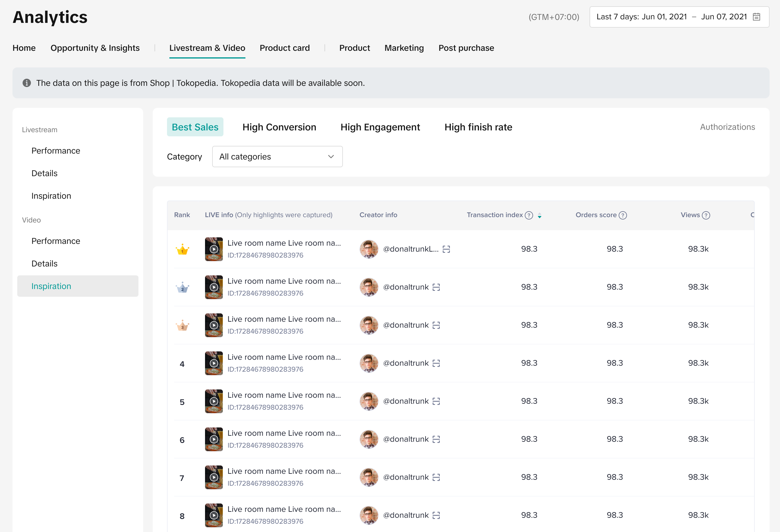
Task: Sort by Transaction index arrow
Action: pos(539,215)
